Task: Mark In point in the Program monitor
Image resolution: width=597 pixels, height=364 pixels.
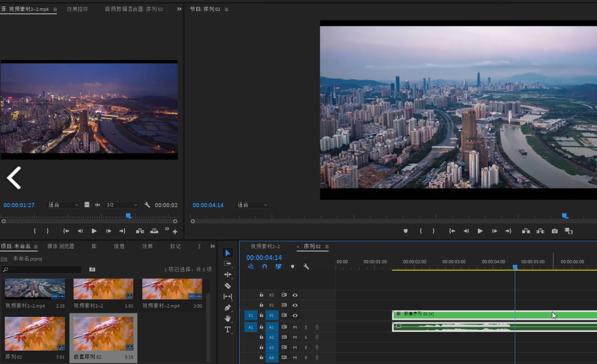Action: pyautogui.click(x=420, y=231)
